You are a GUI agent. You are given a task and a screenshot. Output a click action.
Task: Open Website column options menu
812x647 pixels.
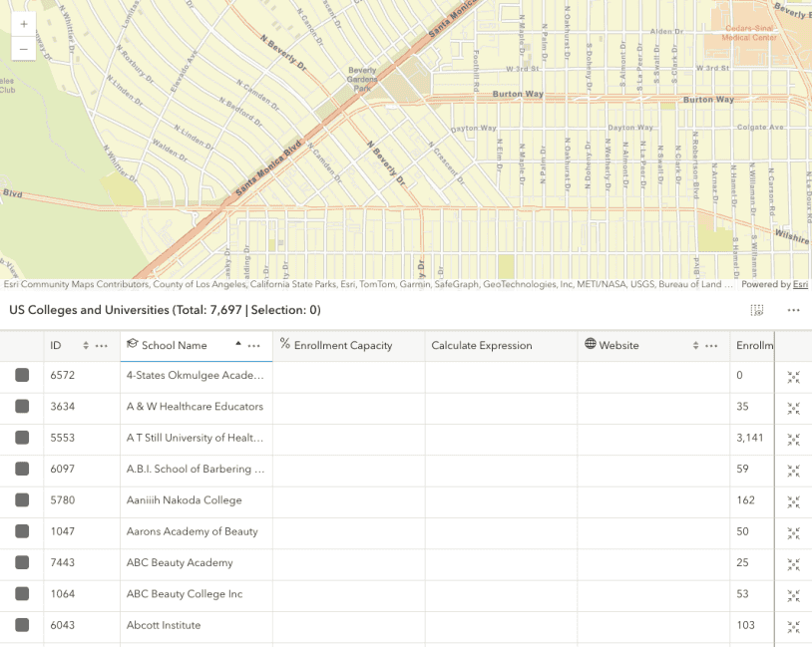[711, 346]
